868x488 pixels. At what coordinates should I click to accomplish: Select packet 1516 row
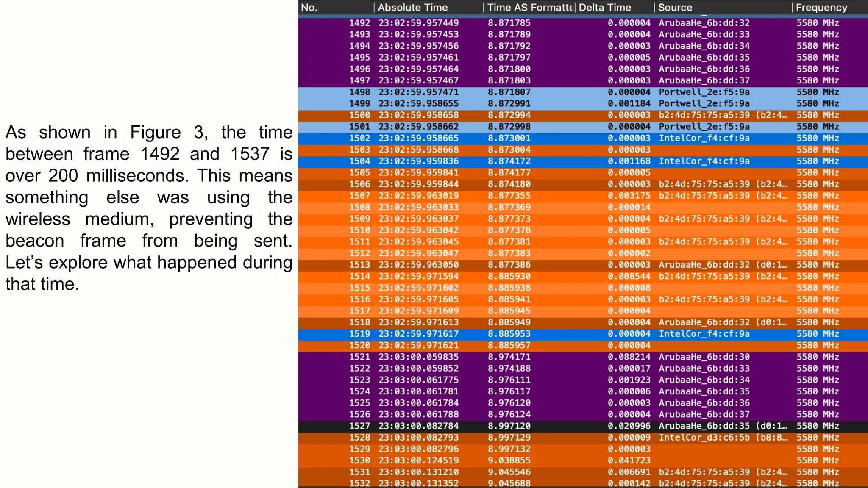pos(583,299)
